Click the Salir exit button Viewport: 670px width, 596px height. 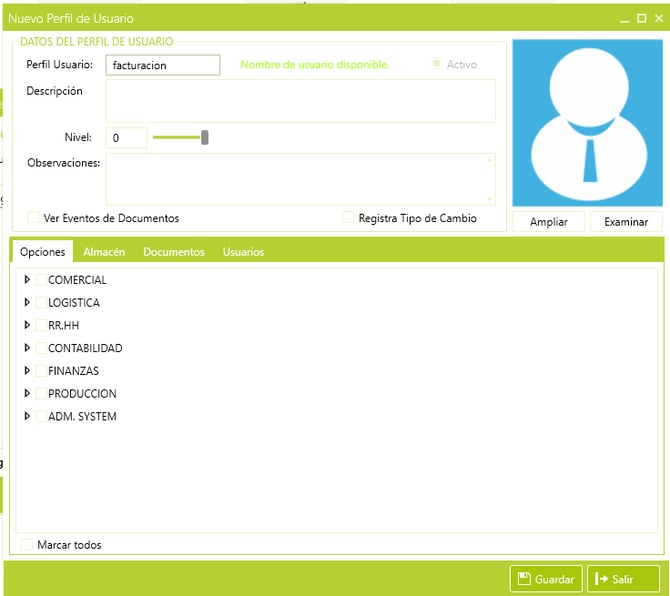click(623, 579)
